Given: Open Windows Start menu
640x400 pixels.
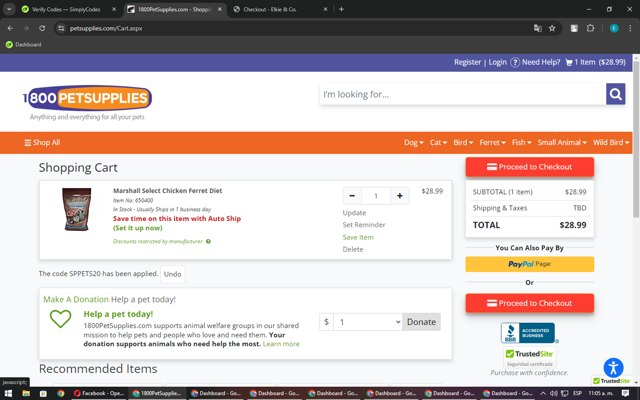Looking at the screenshot, I should (x=8, y=393).
